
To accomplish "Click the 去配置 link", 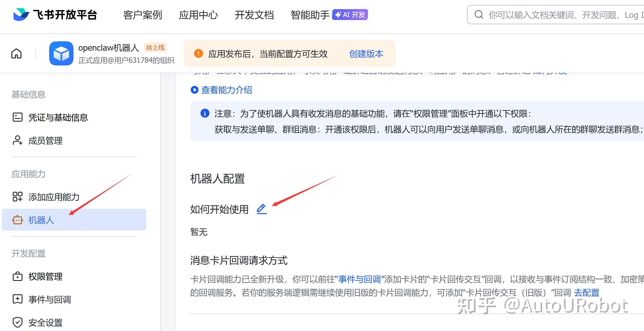I will (x=586, y=292).
